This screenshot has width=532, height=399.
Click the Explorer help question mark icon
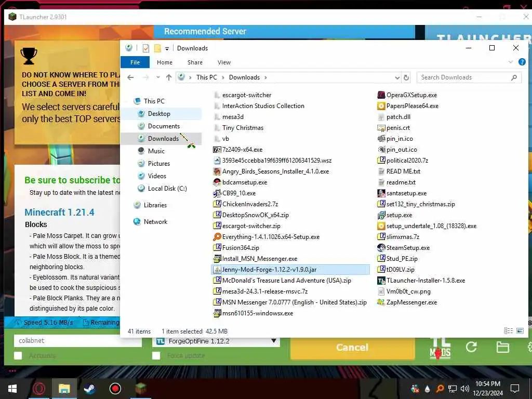pos(522,62)
